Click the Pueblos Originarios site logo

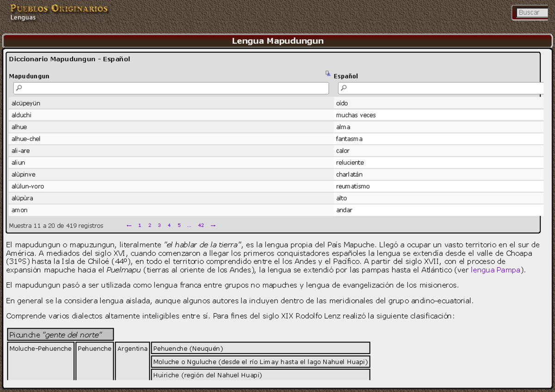tap(59, 8)
